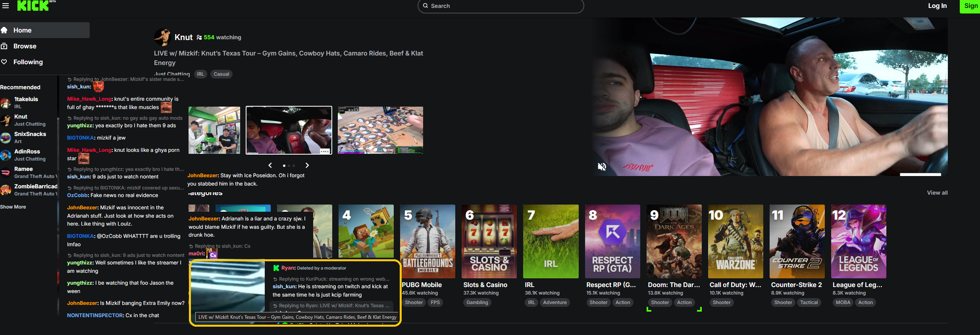The image size is (980, 335).
Task: Open Slots & Casino category card
Action: click(489, 241)
